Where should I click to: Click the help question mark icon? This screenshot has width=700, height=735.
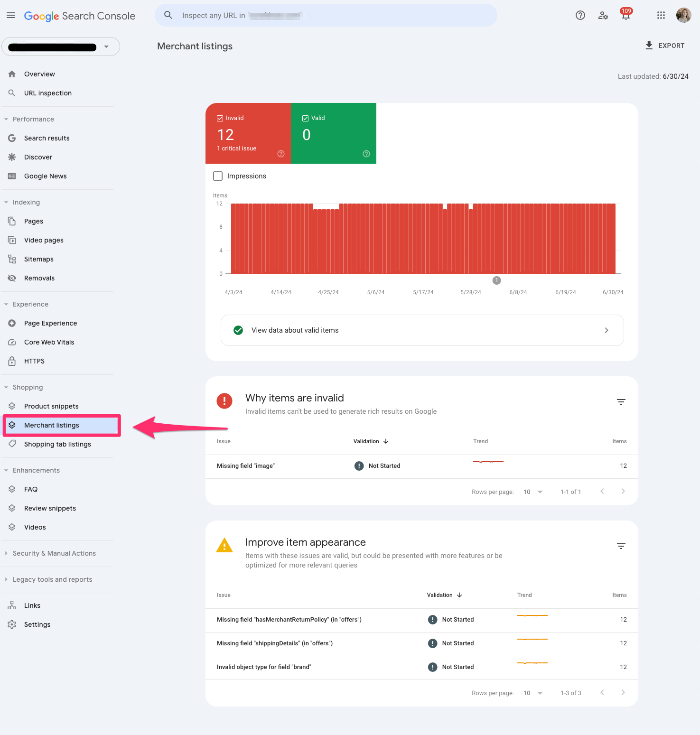580,16
